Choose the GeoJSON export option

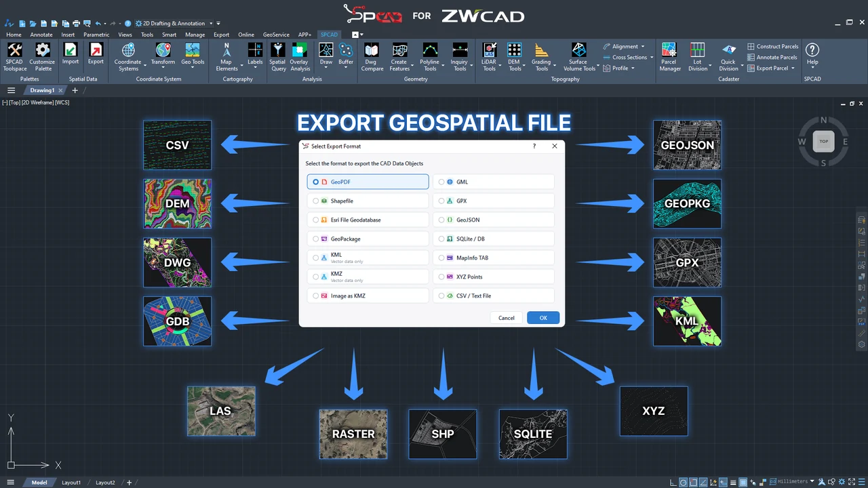click(494, 220)
